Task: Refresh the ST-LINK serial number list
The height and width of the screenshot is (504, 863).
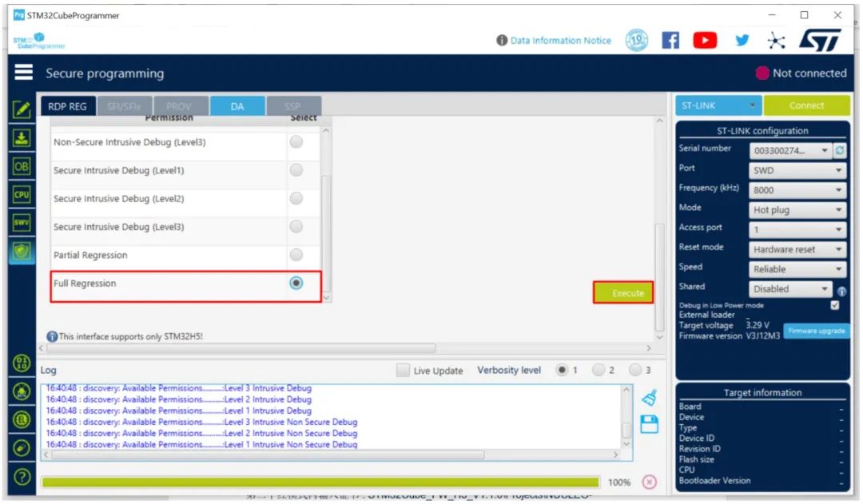Action: (840, 150)
